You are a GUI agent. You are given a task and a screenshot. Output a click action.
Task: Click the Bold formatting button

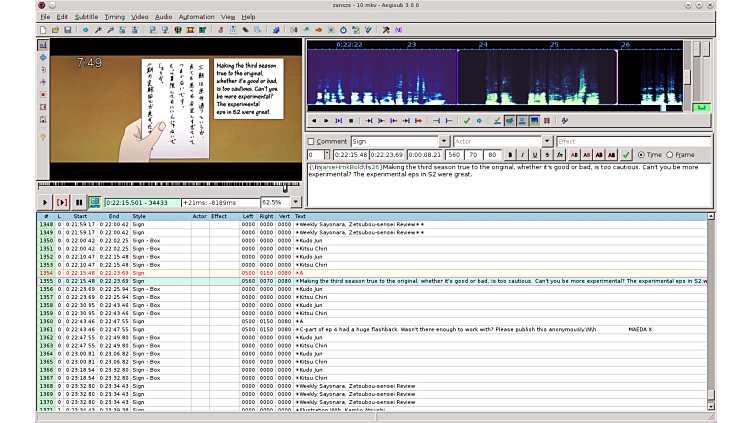[x=510, y=155]
